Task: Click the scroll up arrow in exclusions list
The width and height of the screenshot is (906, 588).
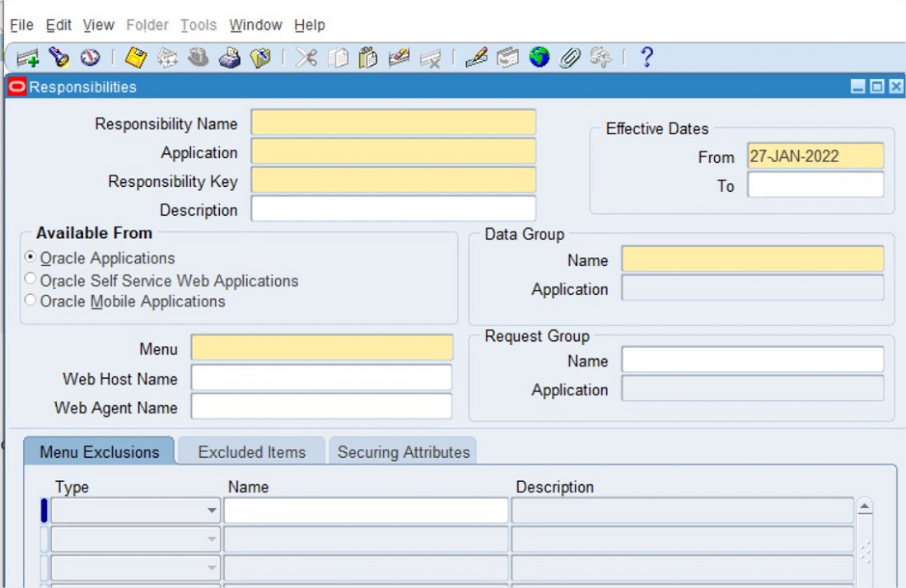Action: click(x=865, y=506)
